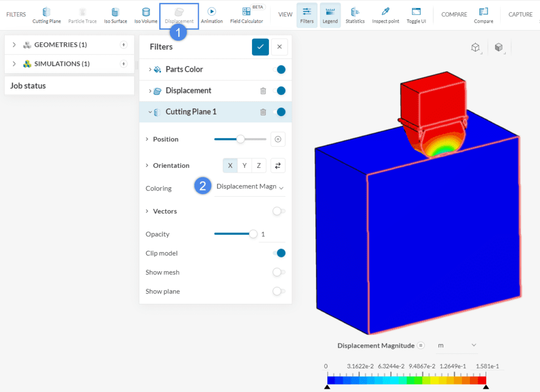Image resolution: width=540 pixels, height=392 pixels.
Task: Click the Position slider handle
Action: point(240,139)
